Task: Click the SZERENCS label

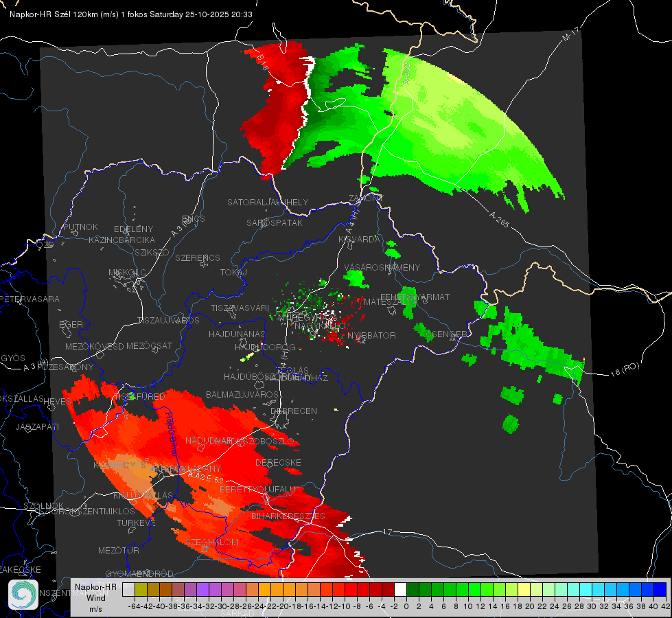Action: 198,257
